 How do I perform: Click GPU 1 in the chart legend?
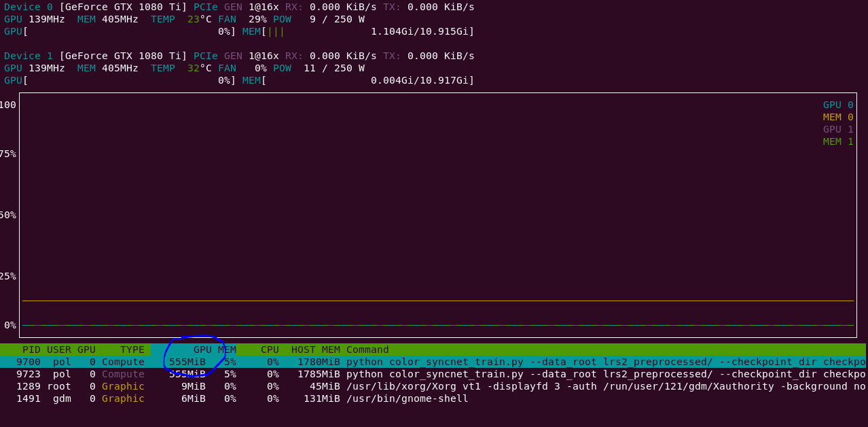tap(838, 129)
